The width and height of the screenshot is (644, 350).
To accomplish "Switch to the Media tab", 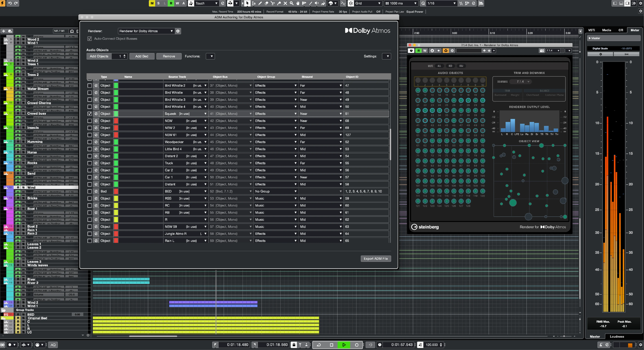I will [x=606, y=30].
